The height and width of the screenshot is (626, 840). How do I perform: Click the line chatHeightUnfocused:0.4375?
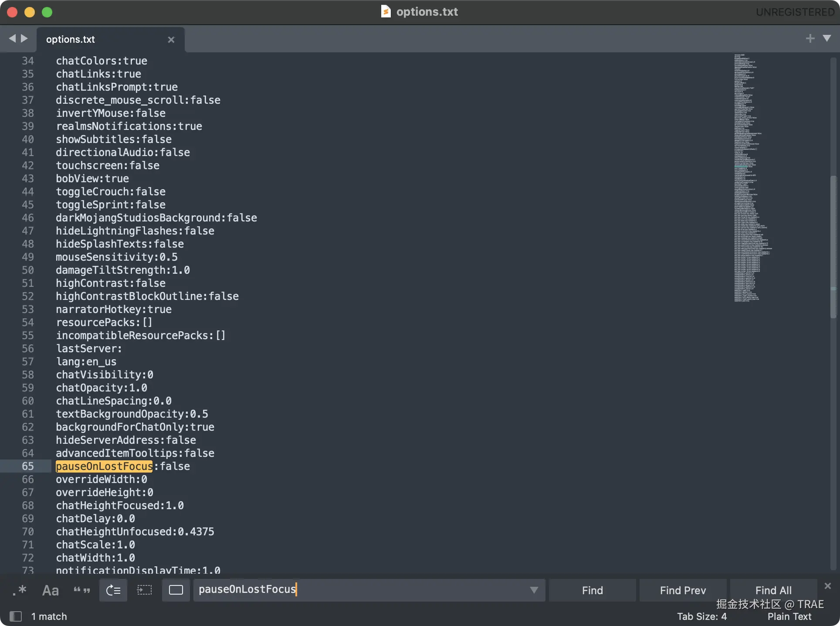[135, 531]
